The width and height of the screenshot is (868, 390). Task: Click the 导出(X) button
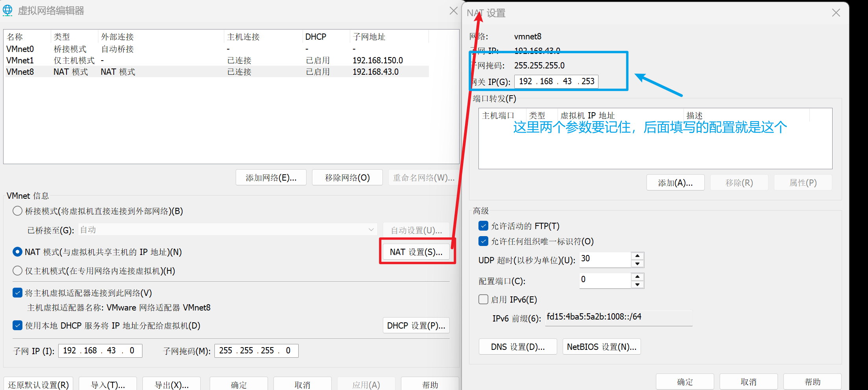(x=172, y=384)
